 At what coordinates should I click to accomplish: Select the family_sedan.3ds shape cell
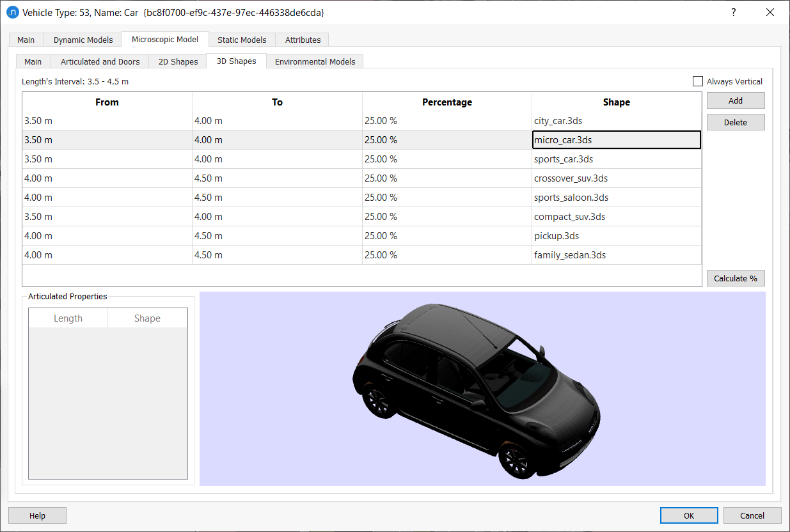(x=616, y=255)
